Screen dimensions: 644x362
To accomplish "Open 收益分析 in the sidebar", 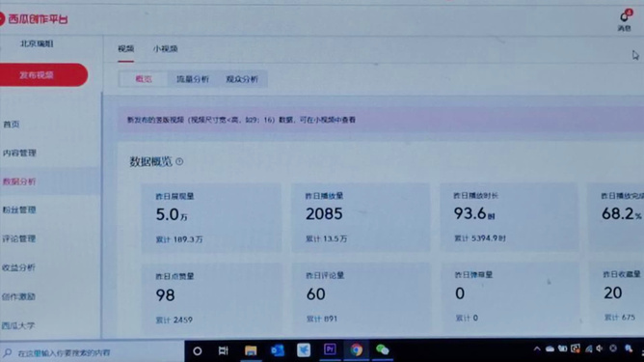I will click(18, 267).
